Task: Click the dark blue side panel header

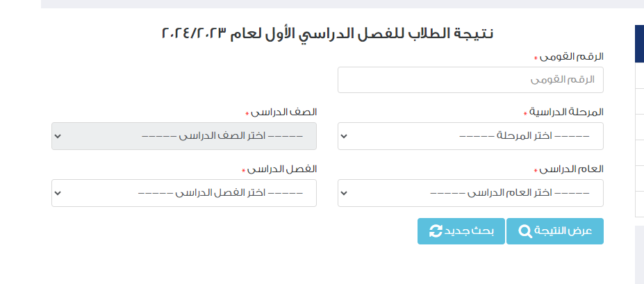Action: point(639,44)
